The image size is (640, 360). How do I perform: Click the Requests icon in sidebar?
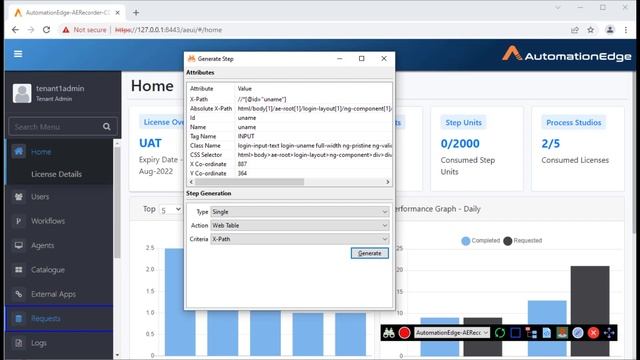(19, 318)
